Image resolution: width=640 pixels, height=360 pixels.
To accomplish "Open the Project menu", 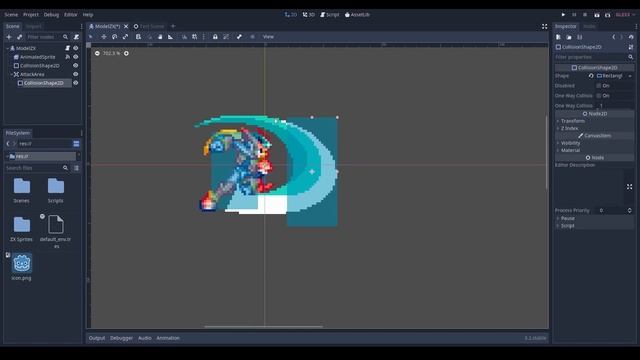I will coord(31,15).
